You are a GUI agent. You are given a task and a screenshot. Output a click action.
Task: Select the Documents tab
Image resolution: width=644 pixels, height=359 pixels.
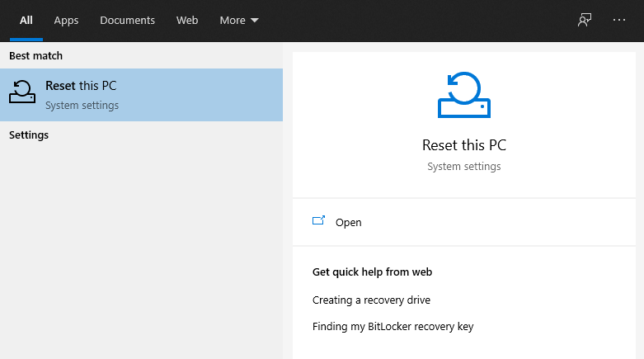coord(127,20)
